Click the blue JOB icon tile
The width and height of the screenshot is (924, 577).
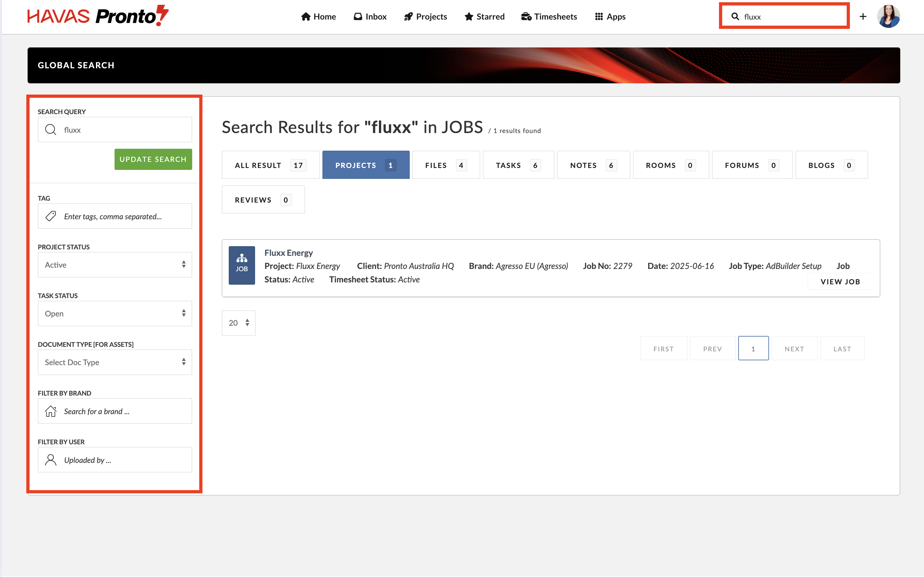(242, 265)
